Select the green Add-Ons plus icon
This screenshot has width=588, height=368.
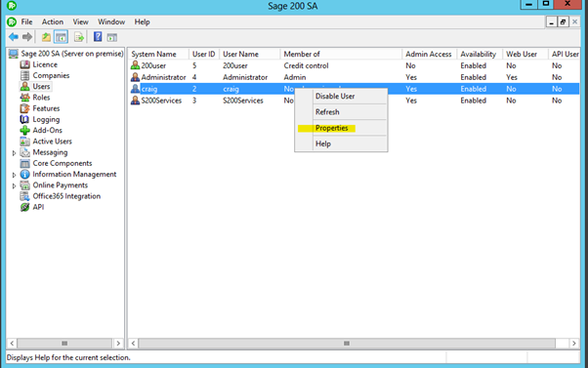point(24,130)
